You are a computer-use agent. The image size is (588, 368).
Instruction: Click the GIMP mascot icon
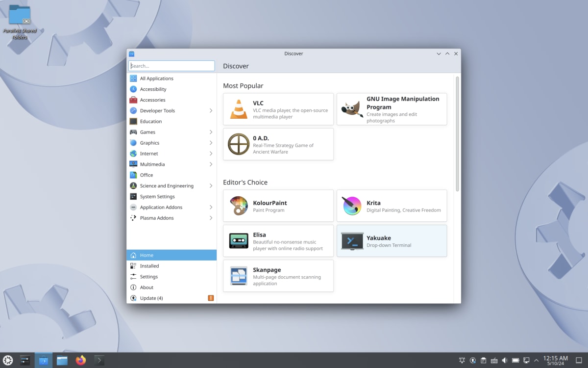click(351, 109)
